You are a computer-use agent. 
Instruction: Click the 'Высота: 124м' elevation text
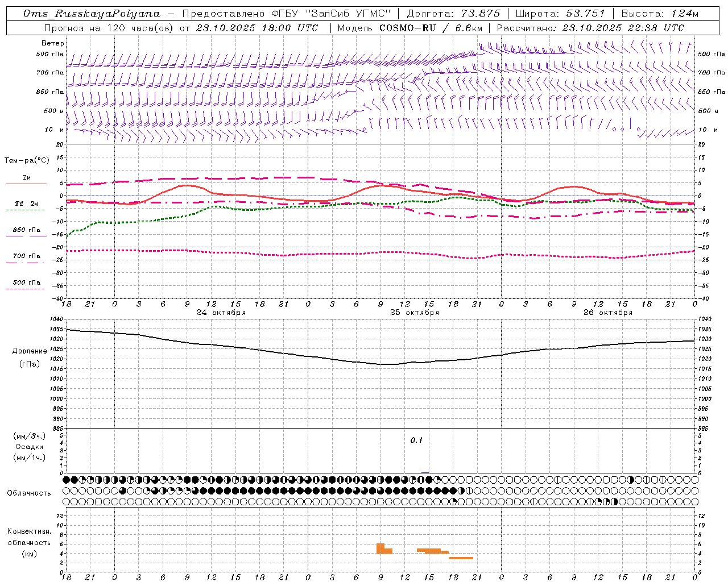point(660,14)
